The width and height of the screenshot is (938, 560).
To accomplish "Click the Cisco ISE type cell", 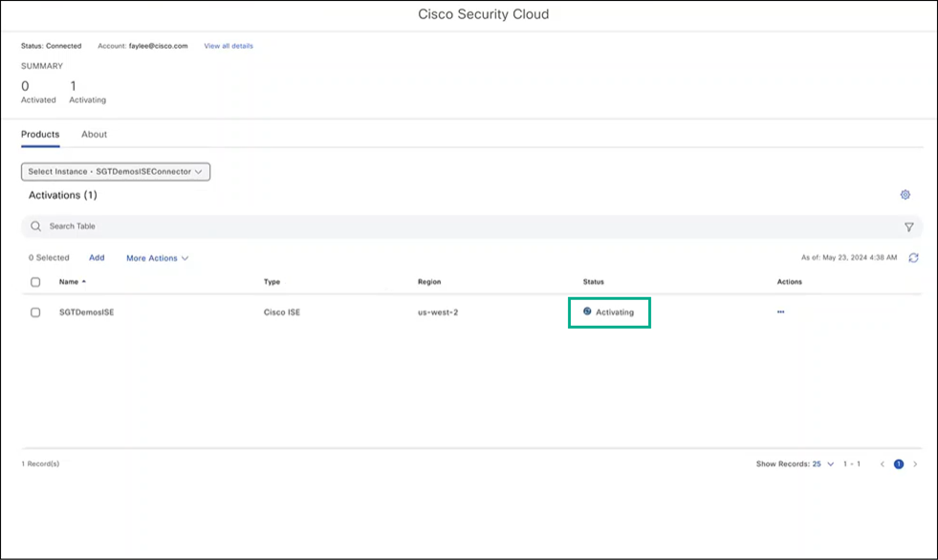I will [x=282, y=312].
